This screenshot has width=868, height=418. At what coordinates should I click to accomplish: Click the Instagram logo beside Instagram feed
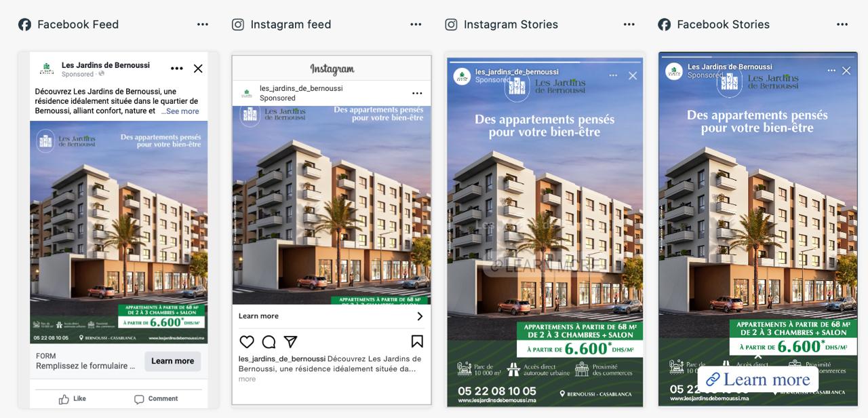[x=238, y=24]
